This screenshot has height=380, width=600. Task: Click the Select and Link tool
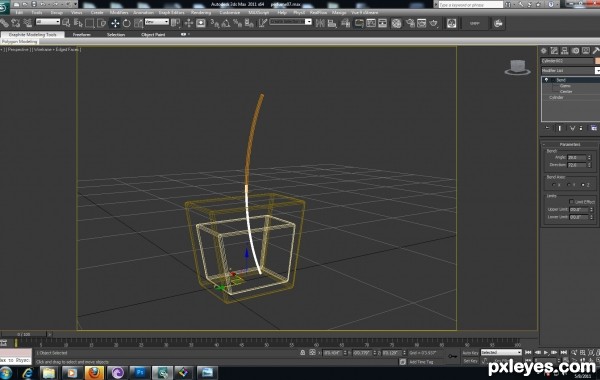(x=5, y=23)
